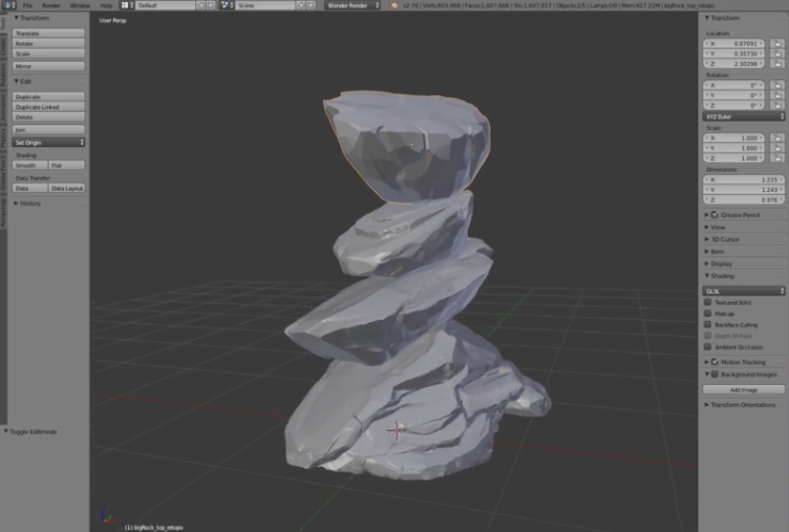Viewport: 789px width, 532px height.
Task: Open the Render menu
Action: pos(51,6)
